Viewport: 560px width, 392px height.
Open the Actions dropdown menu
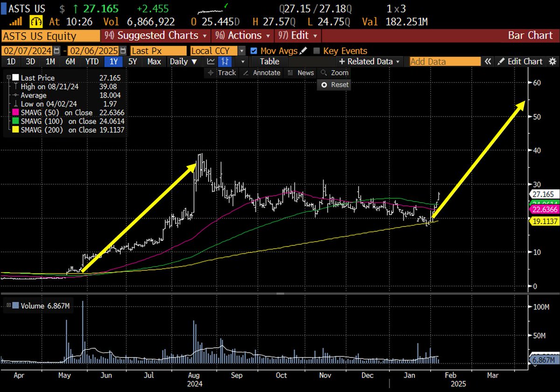(244, 35)
